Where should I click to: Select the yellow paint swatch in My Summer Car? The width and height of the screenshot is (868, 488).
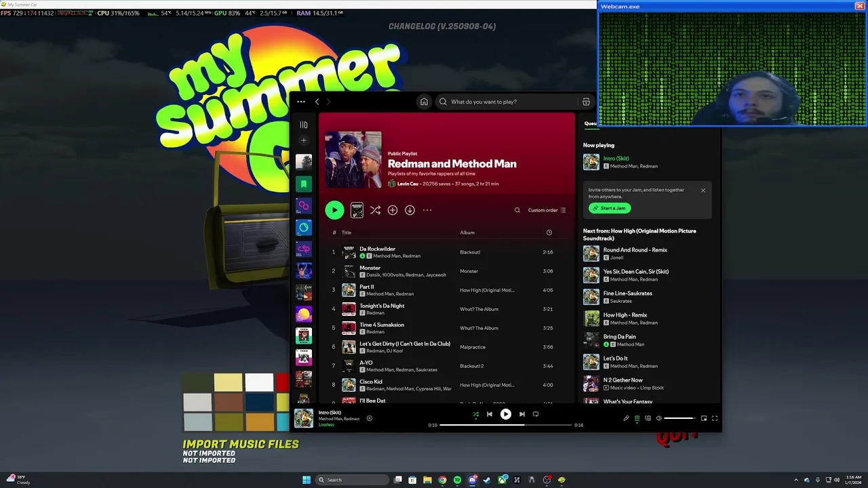[x=228, y=382]
